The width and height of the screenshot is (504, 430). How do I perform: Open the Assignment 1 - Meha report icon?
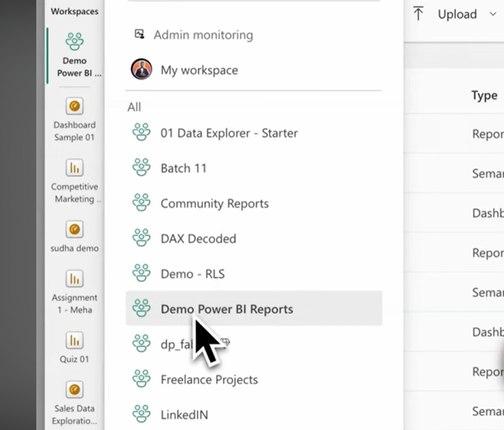(74, 279)
